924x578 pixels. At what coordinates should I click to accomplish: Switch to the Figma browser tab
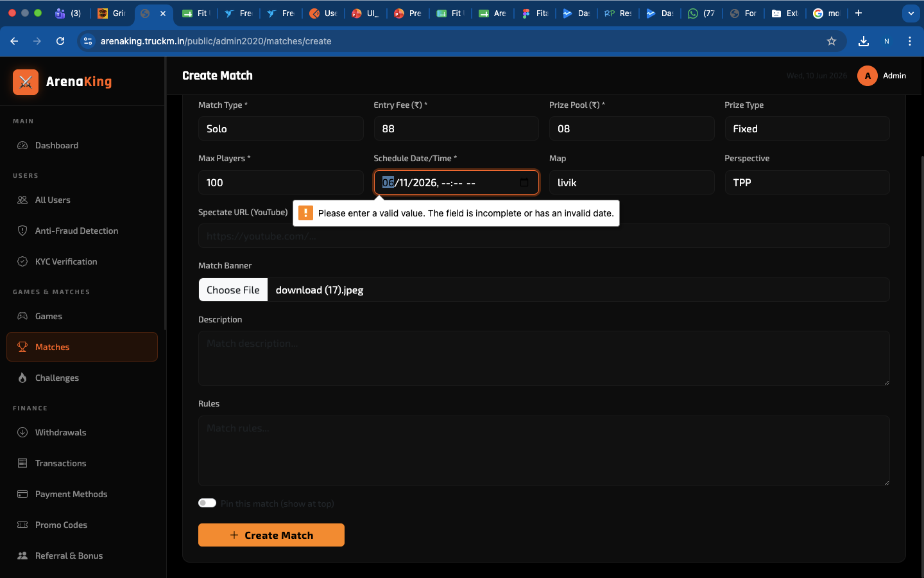(x=535, y=13)
